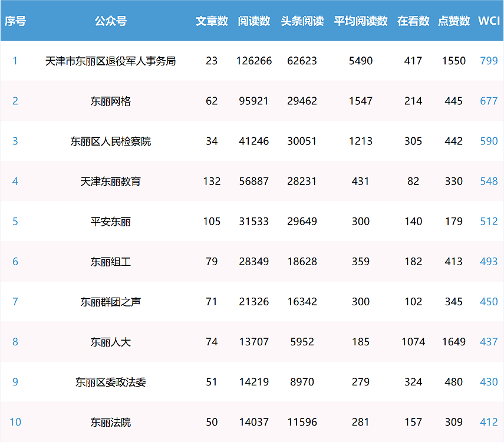
Task: Open rank number 10 link
Action: click(15, 423)
